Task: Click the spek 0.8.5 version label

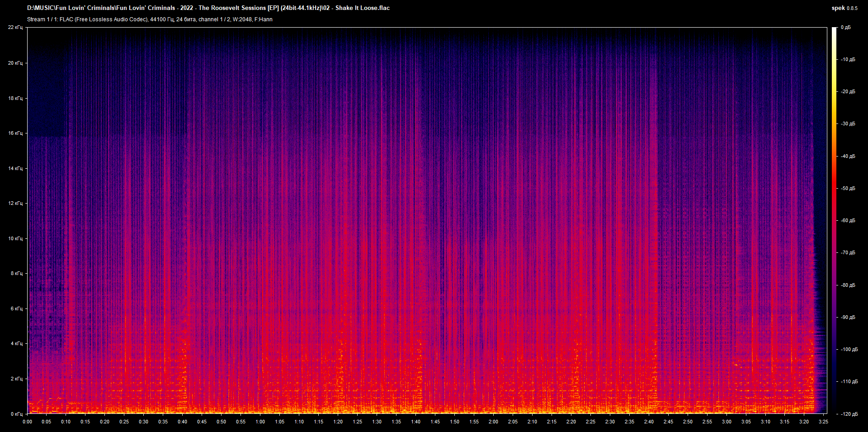Action: tap(844, 8)
